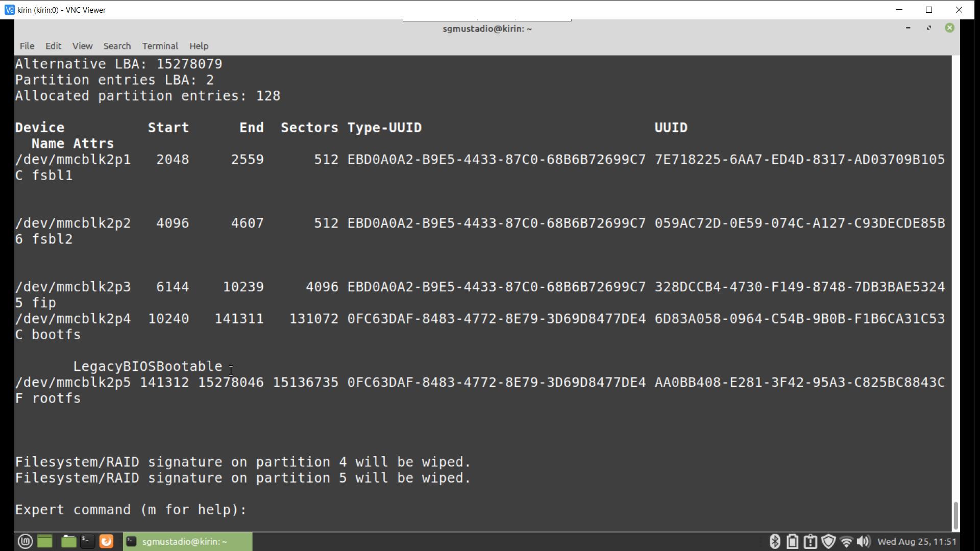The width and height of the screenshot is (980, 551).
Task: Launch the Firefox browser icon
Action: click(x=106, y=541)
